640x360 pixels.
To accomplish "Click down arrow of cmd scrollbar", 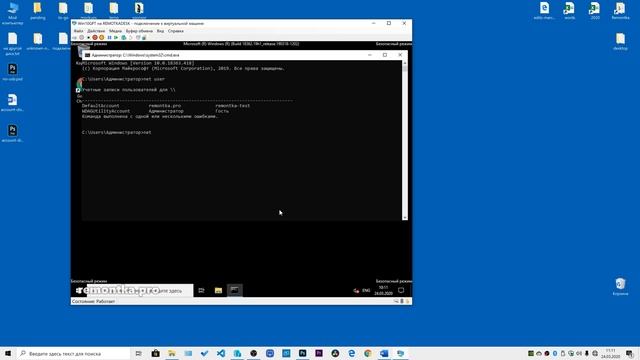I will tap(405, 218).
